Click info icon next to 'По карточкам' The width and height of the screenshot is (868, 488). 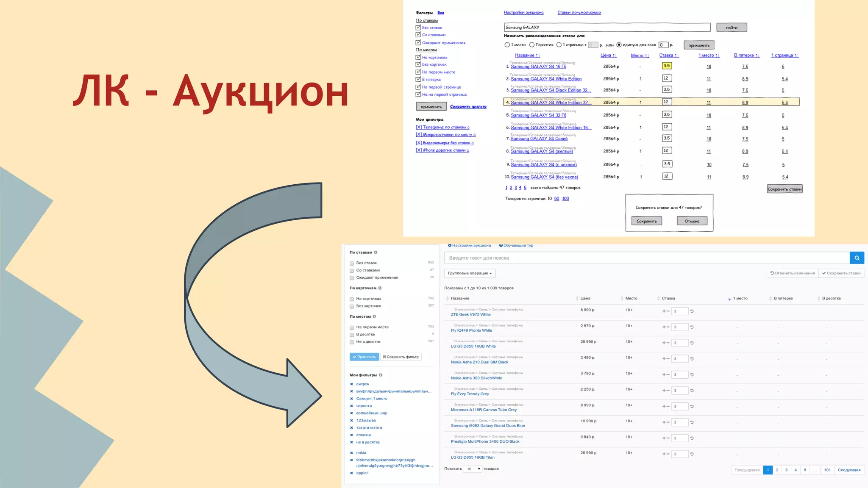380,288
